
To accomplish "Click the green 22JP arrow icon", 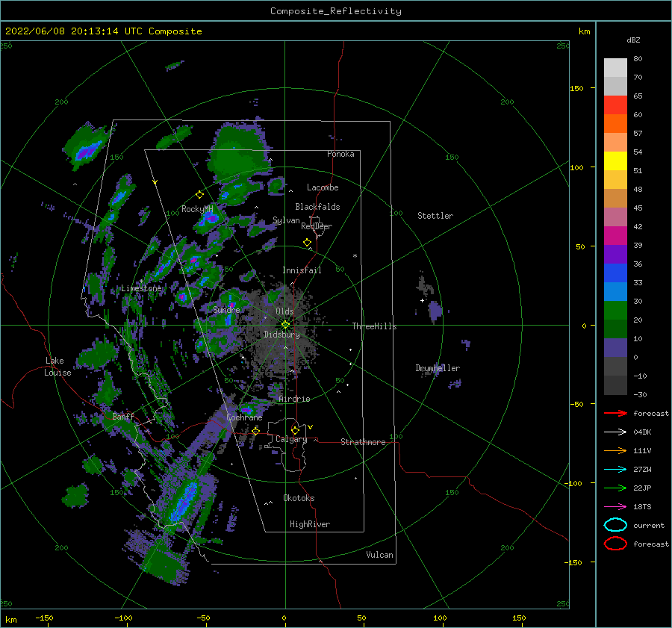I will click(615, 488).
